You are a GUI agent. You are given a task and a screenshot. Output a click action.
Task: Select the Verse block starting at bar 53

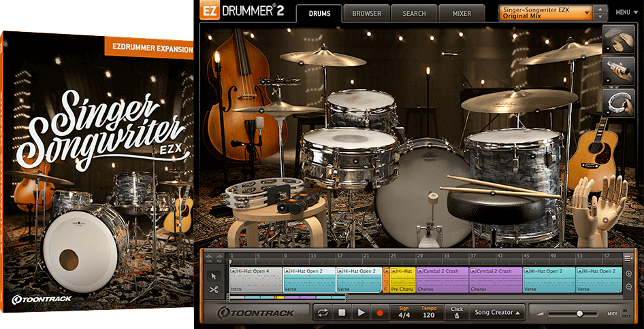(x=599, y=280)
